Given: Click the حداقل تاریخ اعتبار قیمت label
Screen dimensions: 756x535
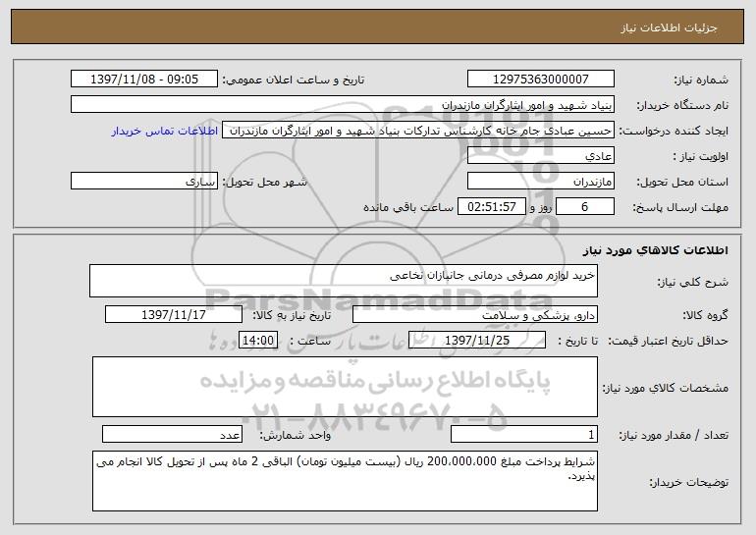Looking at the screenshot, I should pyautogui.click(x=668, y=341).
